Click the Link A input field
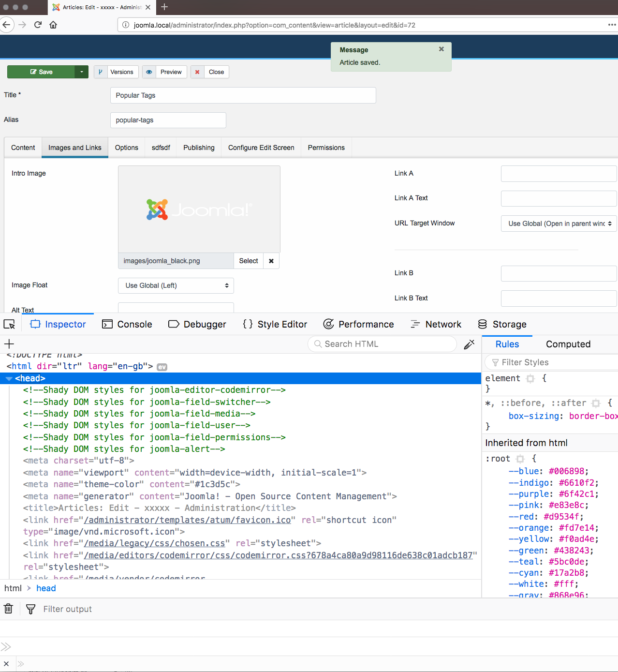Viewport: 618px width, 672px height. coord(559,174)
